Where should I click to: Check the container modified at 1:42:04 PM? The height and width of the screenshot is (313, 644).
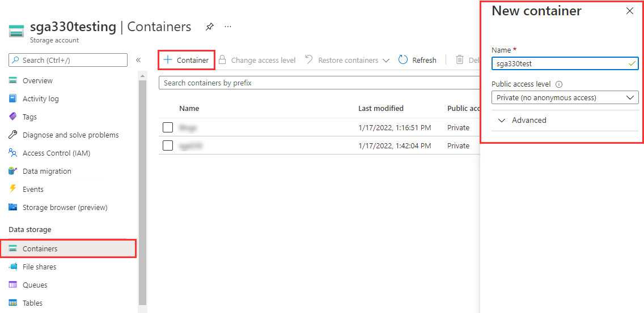click(x=168, y=145)
